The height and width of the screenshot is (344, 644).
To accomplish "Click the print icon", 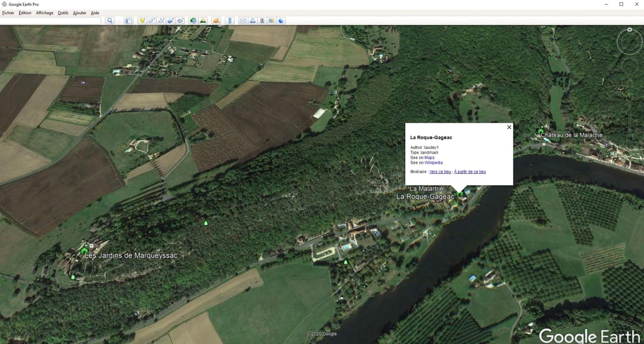I will [x=253, y=21].
